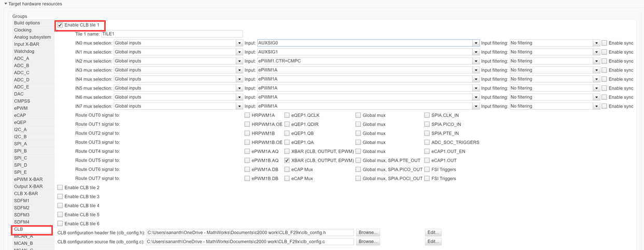Open IN2 mux selection dropdown
This screenshot has height=250, width=644.
point(240,61)
